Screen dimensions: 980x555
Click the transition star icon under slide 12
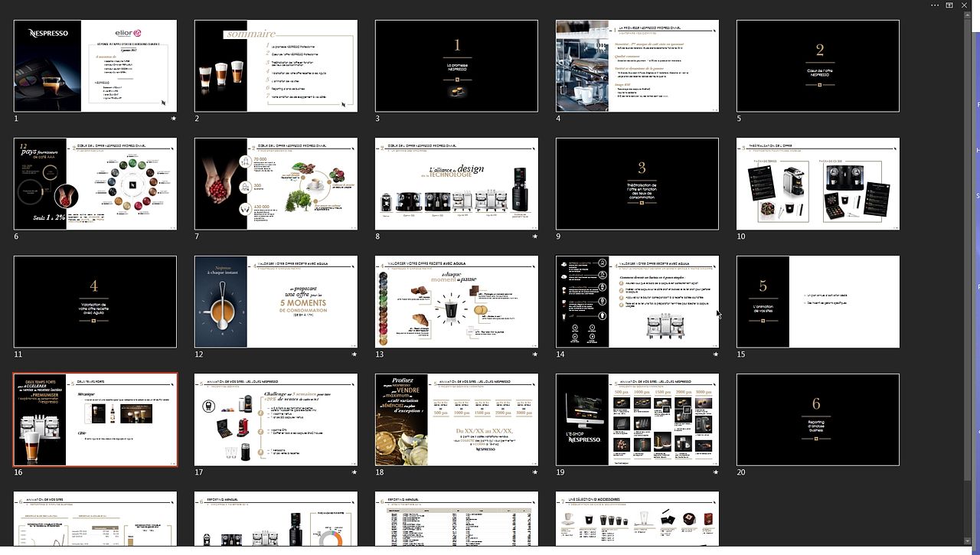coord(354,354)
